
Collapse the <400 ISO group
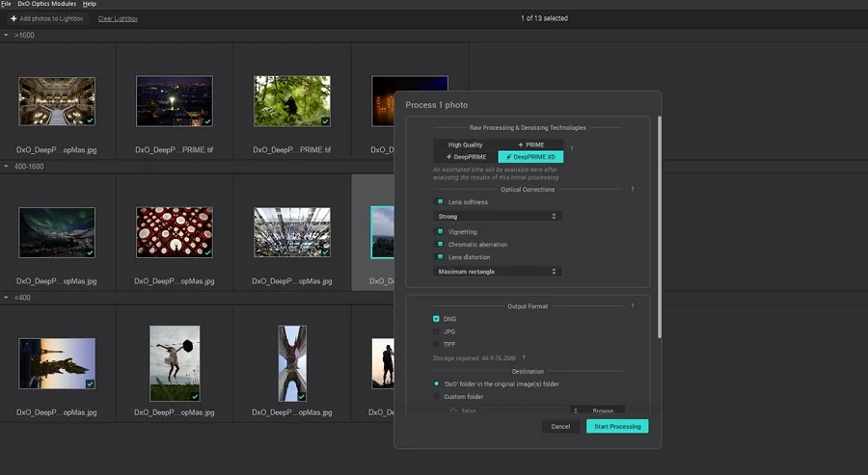(6, 298)
